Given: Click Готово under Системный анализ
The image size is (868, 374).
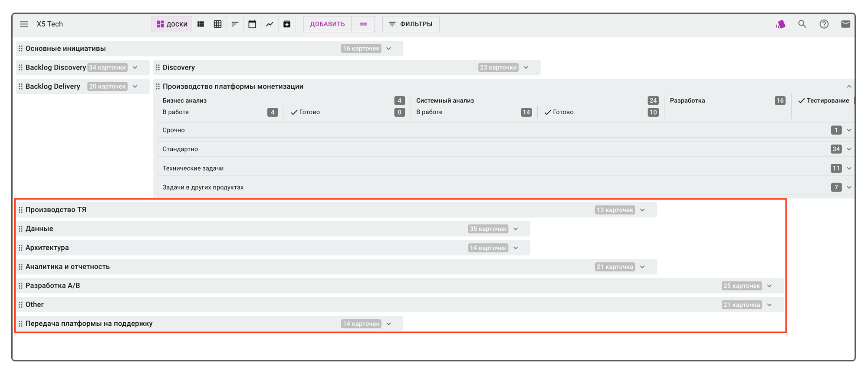Looking at the screenshot, I should click(563, 113).
